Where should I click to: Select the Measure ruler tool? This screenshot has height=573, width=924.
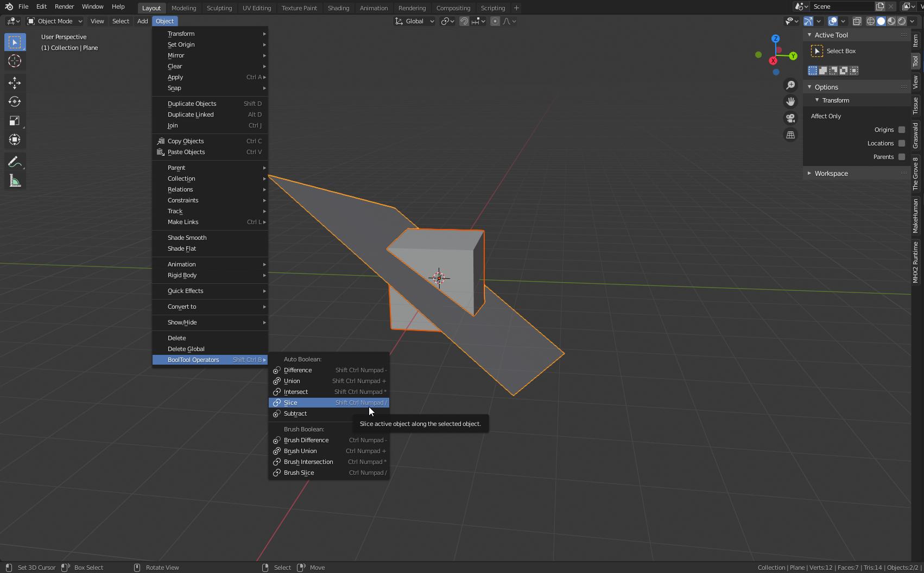tap(15, 181)
